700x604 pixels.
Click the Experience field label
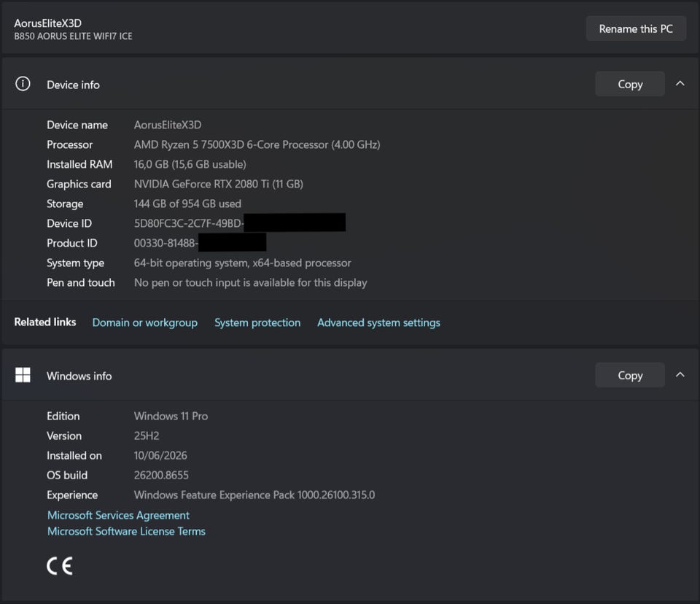(x=72, y=495)
